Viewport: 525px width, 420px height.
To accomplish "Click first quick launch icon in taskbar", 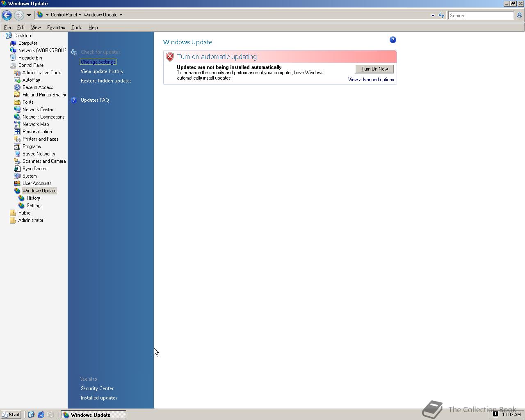I will tap(31, 415).
